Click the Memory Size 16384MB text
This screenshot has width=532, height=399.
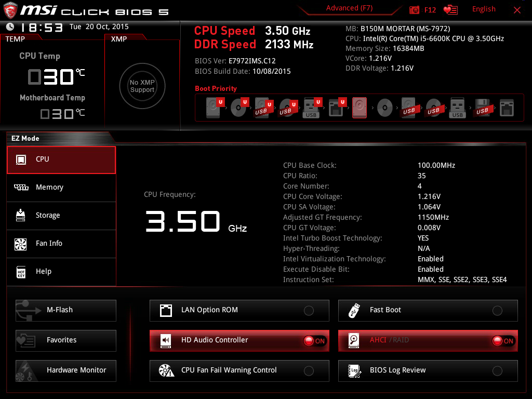pyautogui.click(x=385, y=48)
